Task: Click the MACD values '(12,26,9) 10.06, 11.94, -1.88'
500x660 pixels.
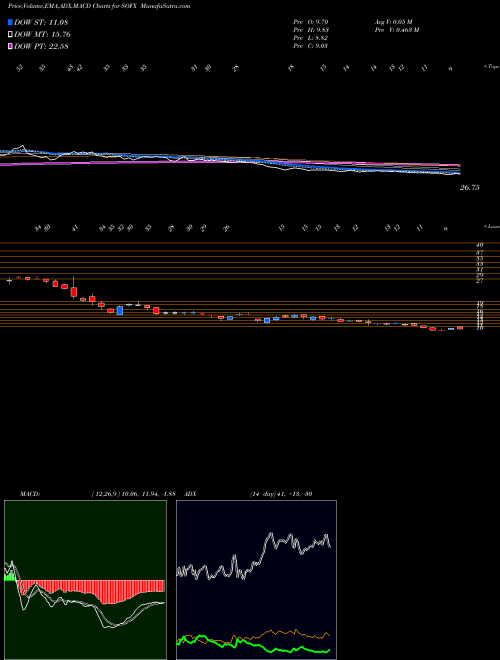Action: (132, 493)
